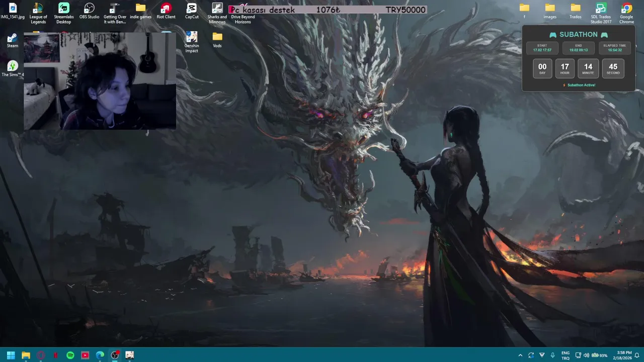Click the 1076₺ donation amount
The image size is (644, 362).
click(x=328, y=10)
